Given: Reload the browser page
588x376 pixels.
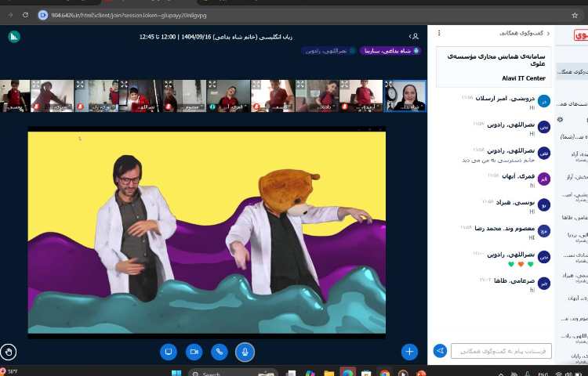Looking at the screenshot, I should tap(25, 14).
